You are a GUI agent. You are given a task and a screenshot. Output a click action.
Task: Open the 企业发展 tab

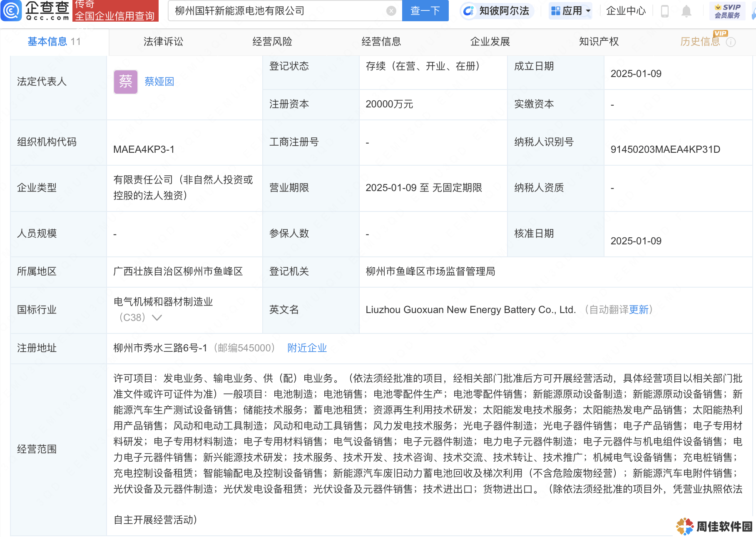(x=490, y=42)
